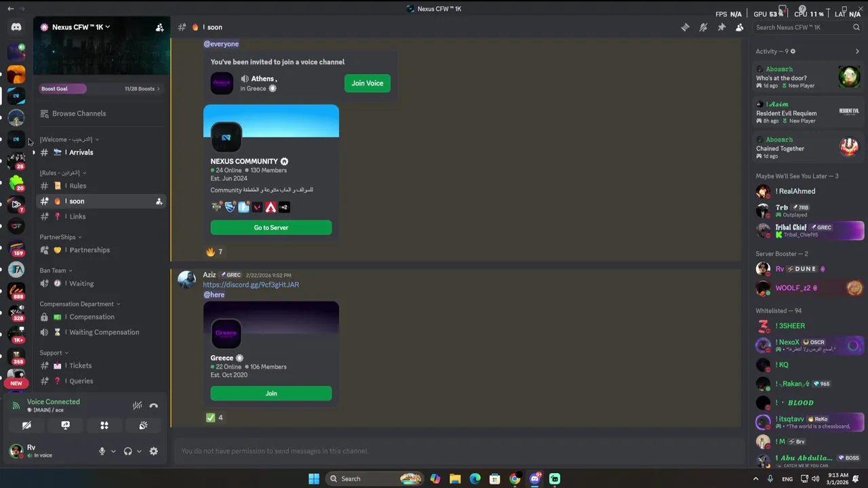Click the Rv user avatar in user panel
The height and width of the screenshot is (488, 868).
click(x=16, y=451)
